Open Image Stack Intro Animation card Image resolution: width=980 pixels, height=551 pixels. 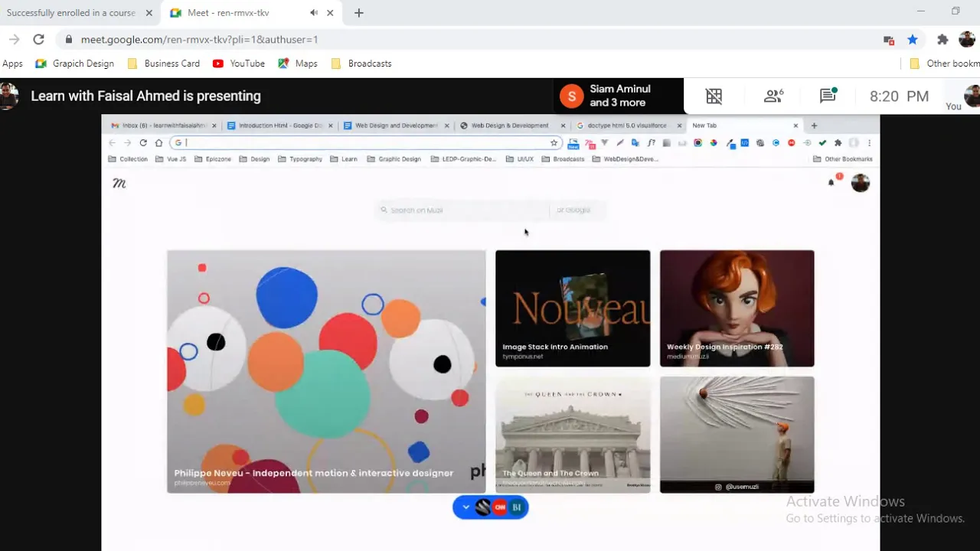pos(573,308)
